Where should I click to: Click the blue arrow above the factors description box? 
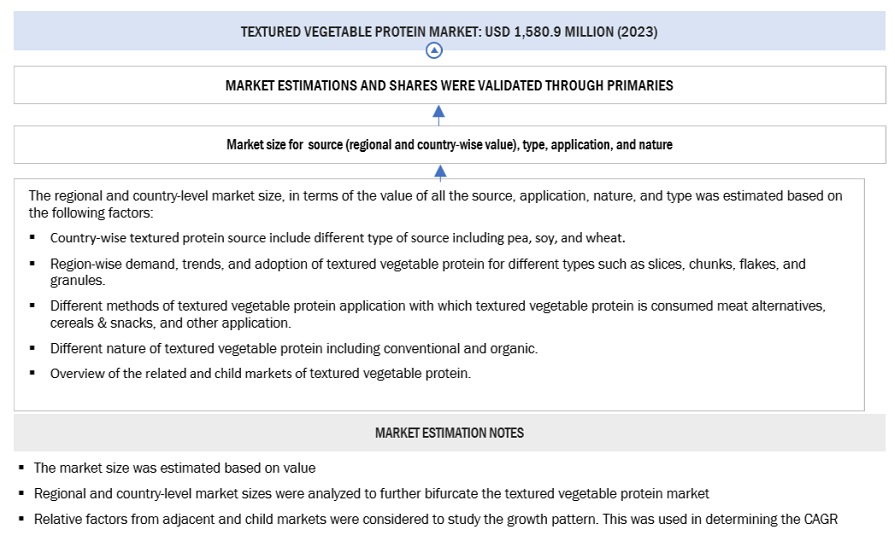pos(439,171)
